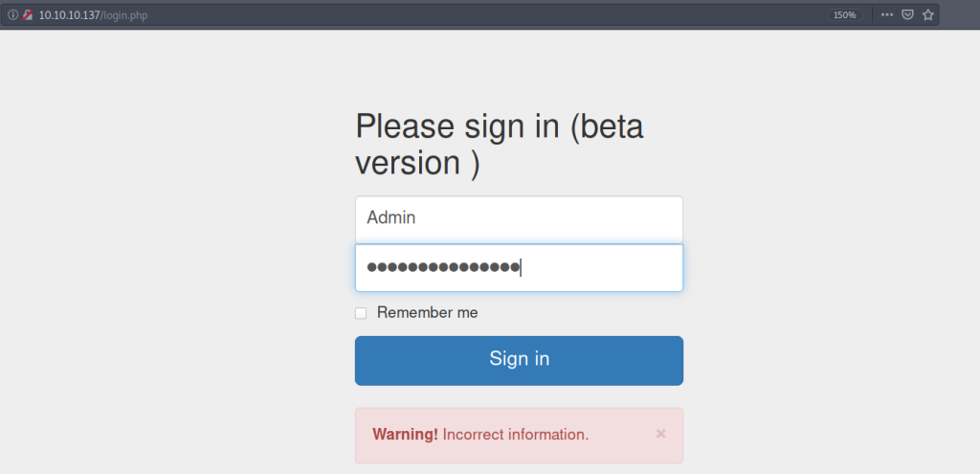
Task: Click the login.php path in address bar
Action: click(x=124, y=15)
